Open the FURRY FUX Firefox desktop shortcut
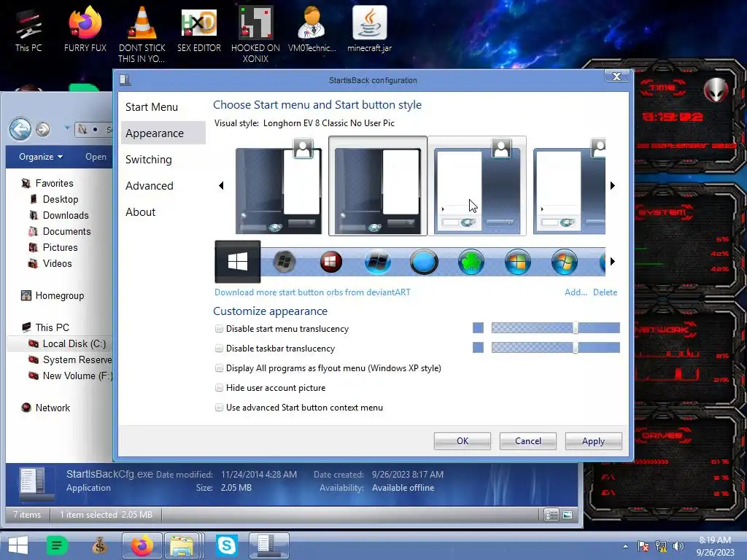This screenshot has width=747, height=560. tap(85, 29)
